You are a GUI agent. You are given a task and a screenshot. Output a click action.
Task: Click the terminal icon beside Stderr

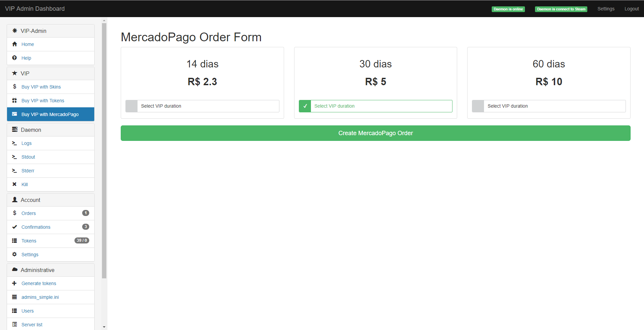pos(14,170)
